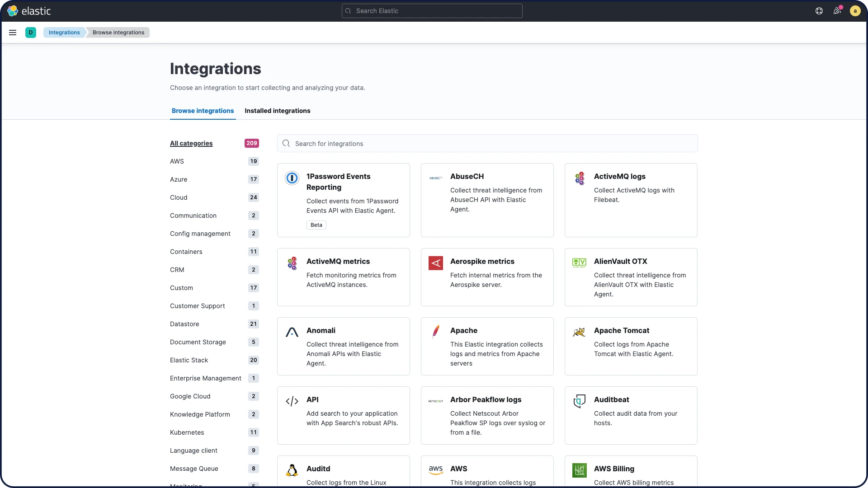Switch to Installed integrations tab

[x=277, y=111]
